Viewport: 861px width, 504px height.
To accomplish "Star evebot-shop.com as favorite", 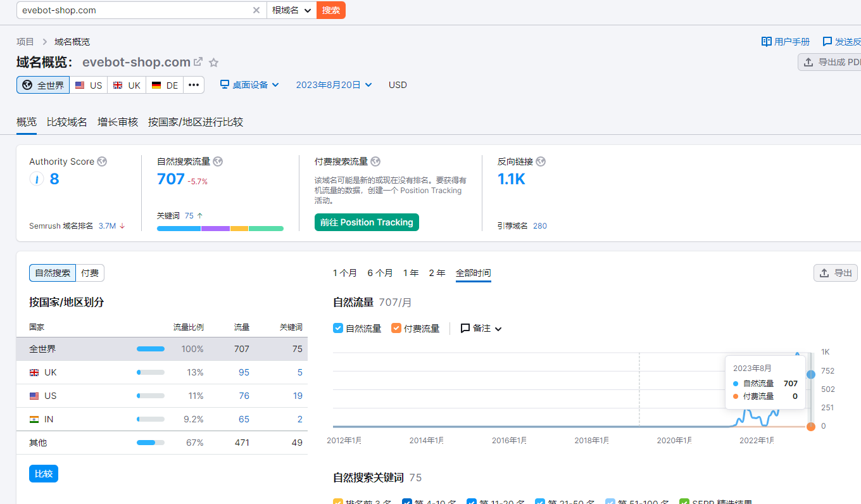I will pyautogui.click(x=214, y=63).
